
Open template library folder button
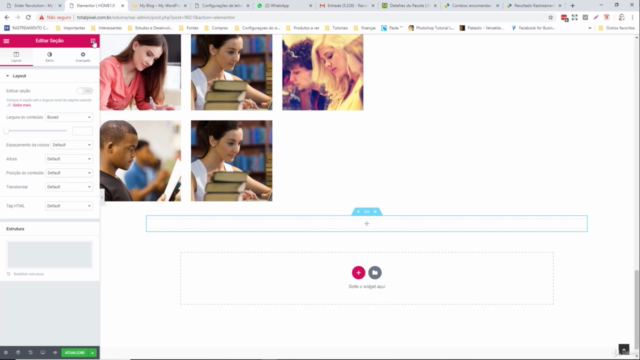[375, 272]
